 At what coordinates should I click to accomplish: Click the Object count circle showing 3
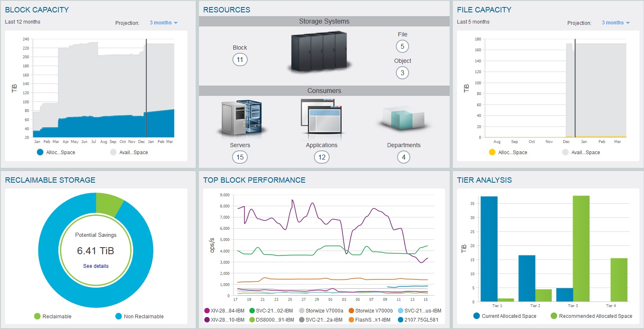point(402,73)
